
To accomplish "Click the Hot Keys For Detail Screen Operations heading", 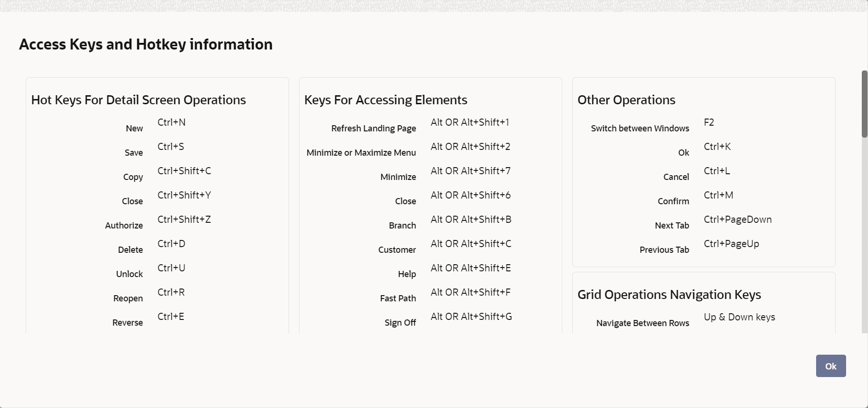I will coord(139,100).
